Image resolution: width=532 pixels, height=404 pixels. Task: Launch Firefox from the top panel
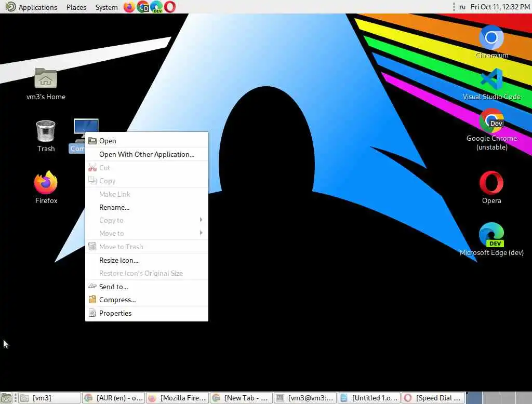[129, 7]
